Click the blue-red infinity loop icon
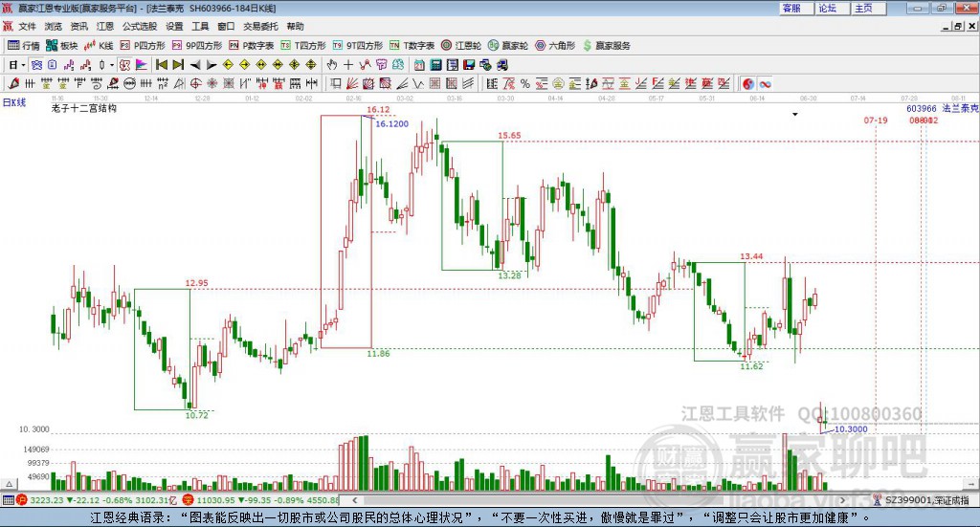The image size is (980, 527). point(765,83)
